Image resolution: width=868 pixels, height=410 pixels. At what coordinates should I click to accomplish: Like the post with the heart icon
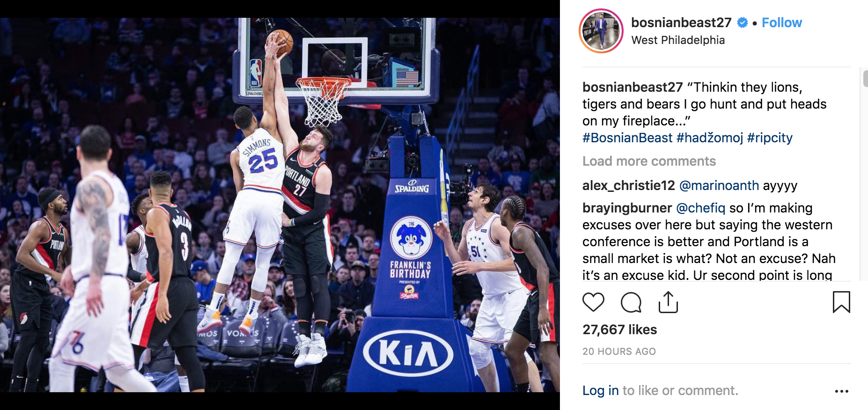[x=593, y=302]
